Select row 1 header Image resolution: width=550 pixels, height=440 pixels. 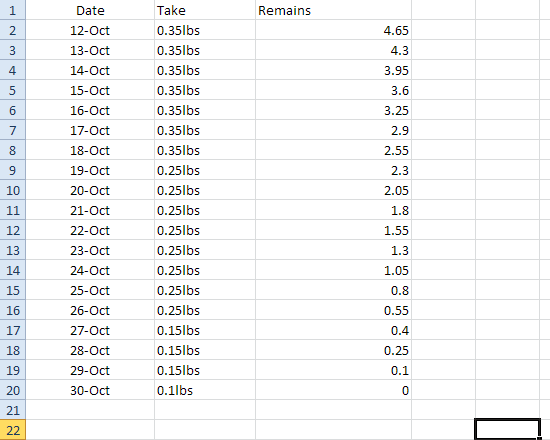click(13, 10)
